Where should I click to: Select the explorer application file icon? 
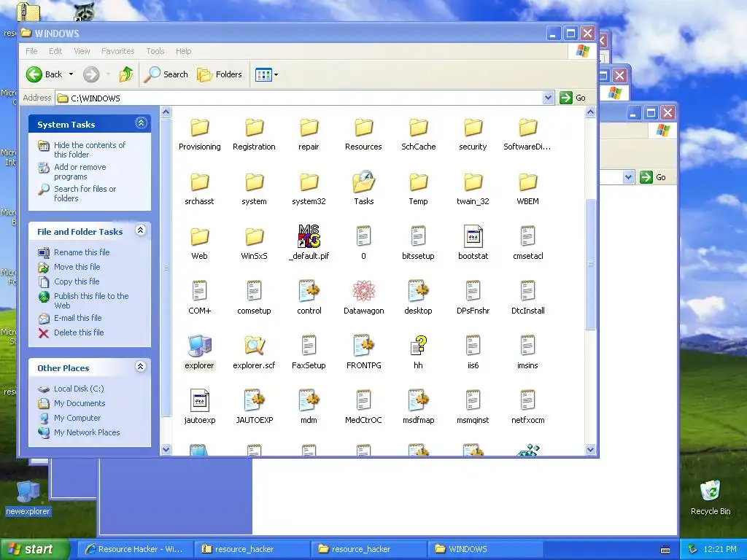(x=199, y=346)
